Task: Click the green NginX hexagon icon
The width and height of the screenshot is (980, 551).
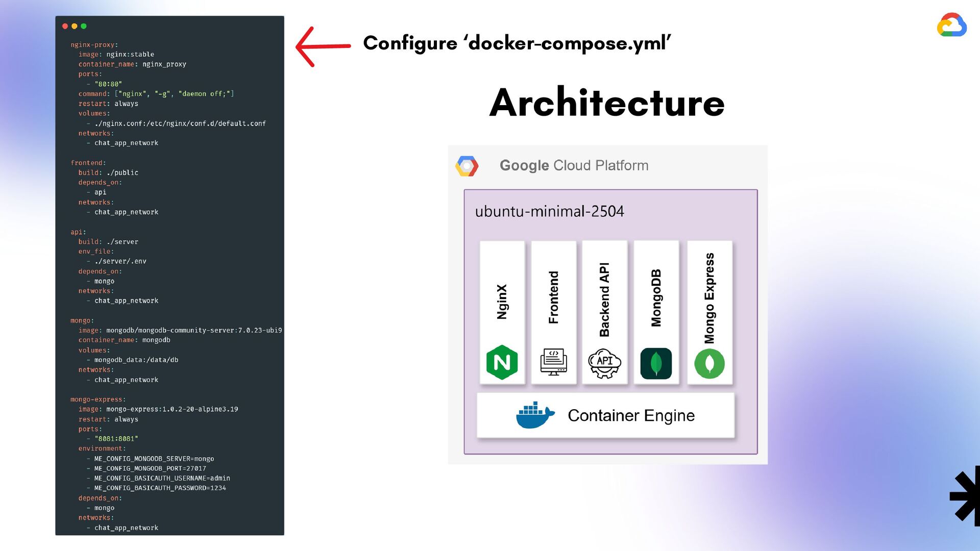Action: click(x=502, y=362)
